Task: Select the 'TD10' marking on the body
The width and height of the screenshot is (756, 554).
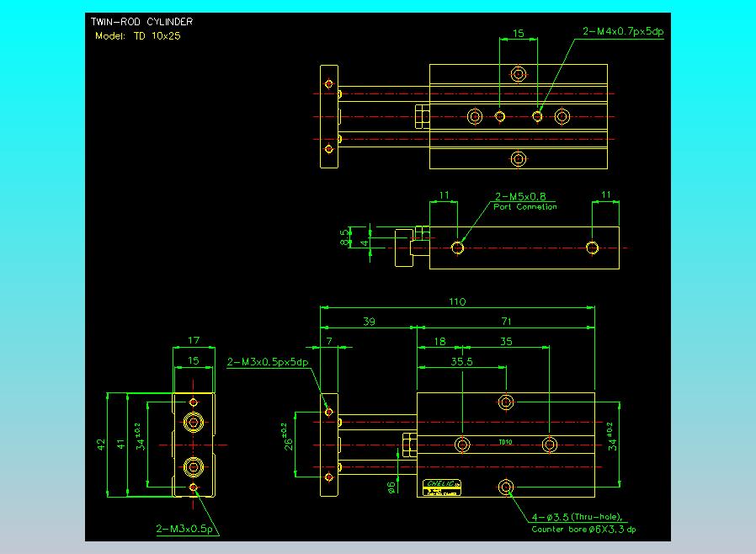Action: pyautogui.click(x=505, y=442)
